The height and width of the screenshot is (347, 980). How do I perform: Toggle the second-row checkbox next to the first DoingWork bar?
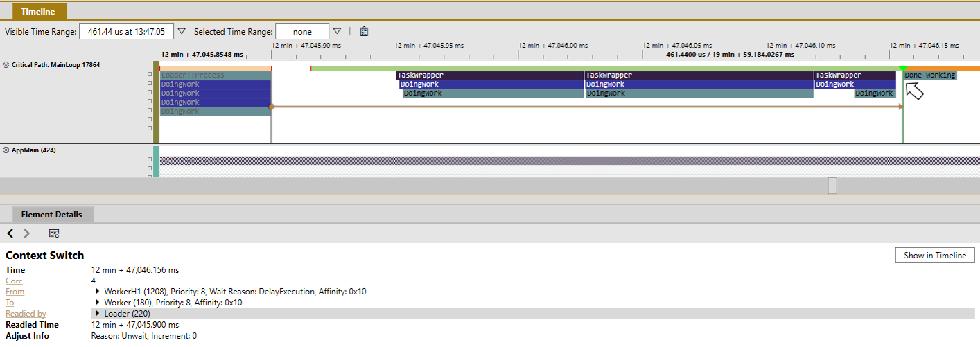tap(150, 84)
